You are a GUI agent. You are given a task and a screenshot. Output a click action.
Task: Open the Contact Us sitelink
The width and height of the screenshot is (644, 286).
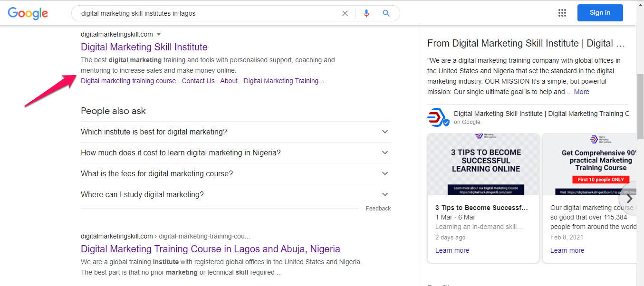pos(198,81)
